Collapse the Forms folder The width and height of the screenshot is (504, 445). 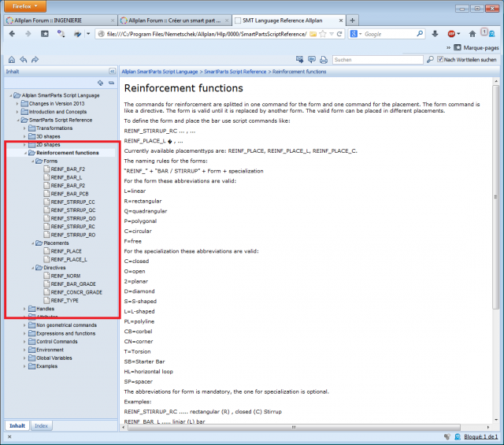(x=32, y=161)
